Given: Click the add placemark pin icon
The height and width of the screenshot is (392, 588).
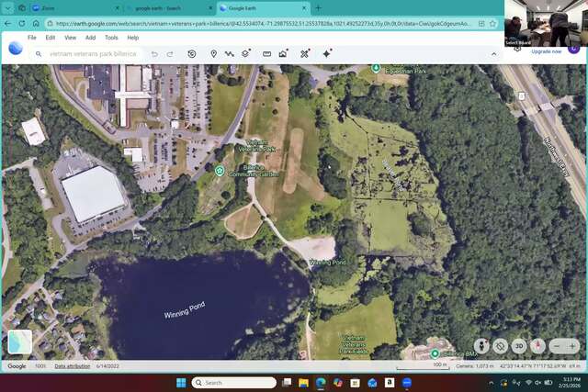Looking at the screenshot, I should coord(214,54).
